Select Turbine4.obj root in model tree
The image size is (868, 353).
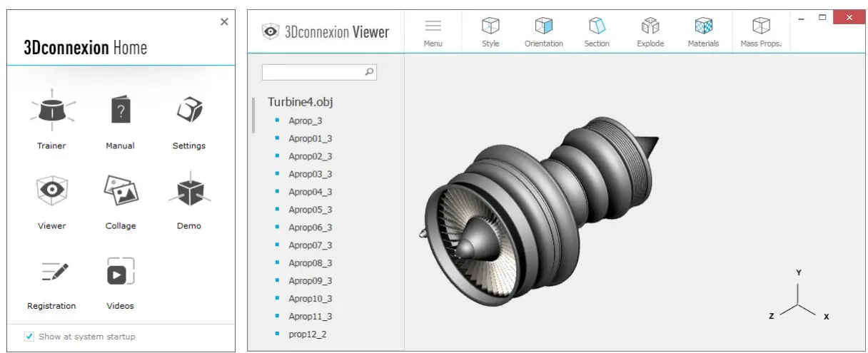[x=300, y=102]
